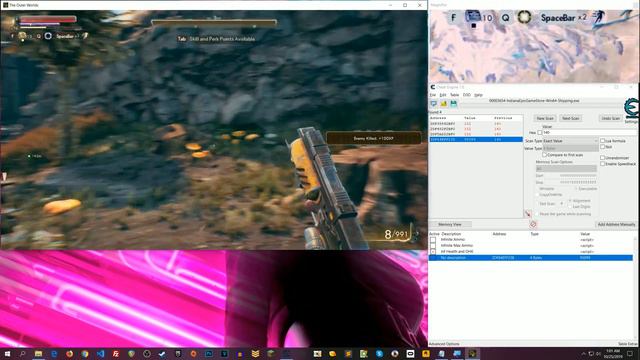Click ammo counter 8/991 in game window
This screenshot has height=360, width=640.
396,234
